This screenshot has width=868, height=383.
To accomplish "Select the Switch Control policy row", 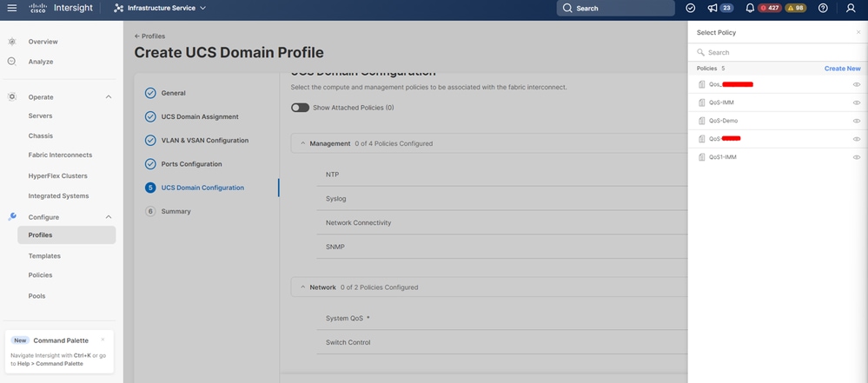I will 503,342.
